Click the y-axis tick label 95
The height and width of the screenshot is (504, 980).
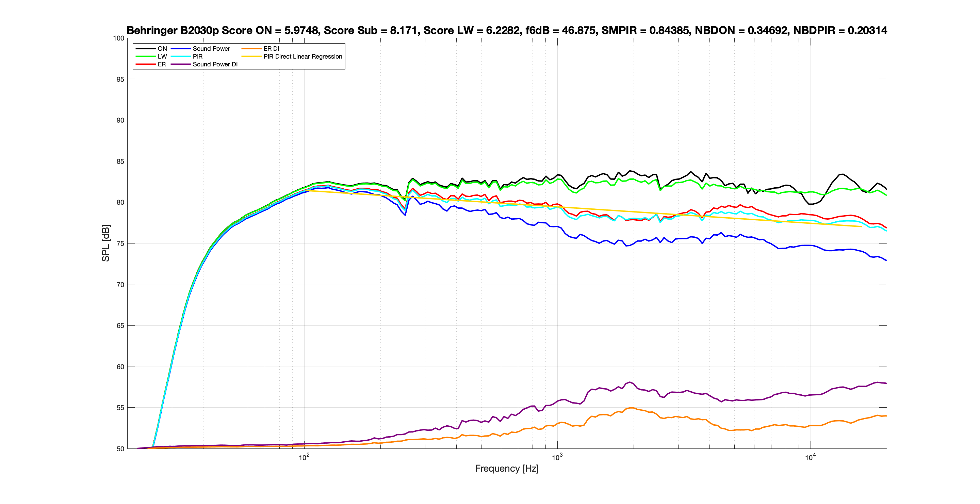tap(120, 79)
